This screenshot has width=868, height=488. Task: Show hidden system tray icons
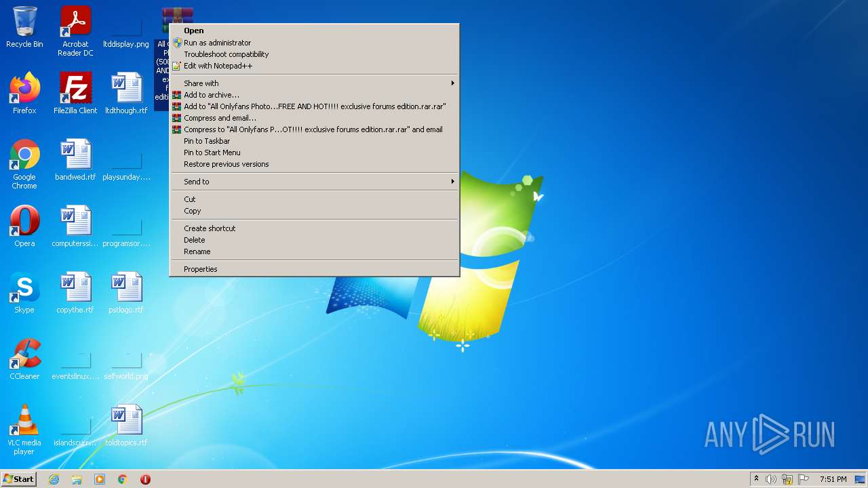point(756,479)
